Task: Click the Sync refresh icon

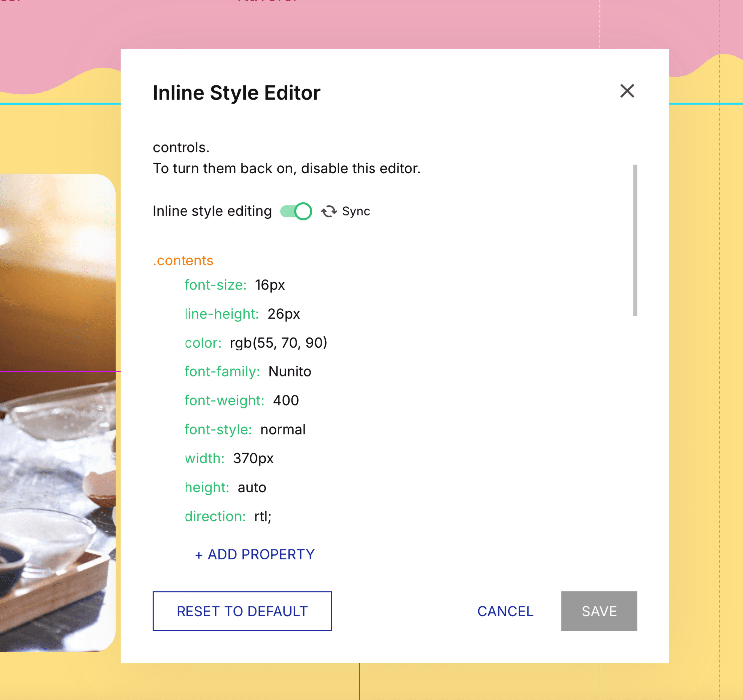Action: pyautogui.click(x=329, y=212)
